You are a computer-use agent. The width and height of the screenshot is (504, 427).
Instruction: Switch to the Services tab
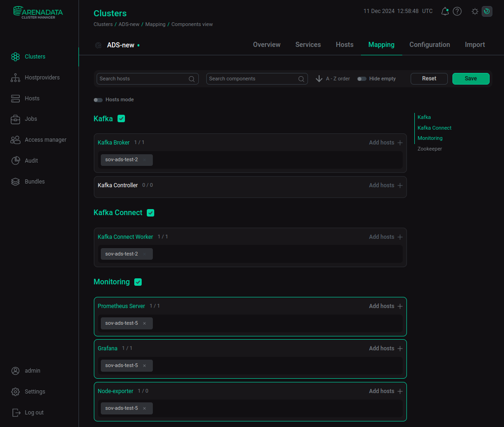pos(308,45)
